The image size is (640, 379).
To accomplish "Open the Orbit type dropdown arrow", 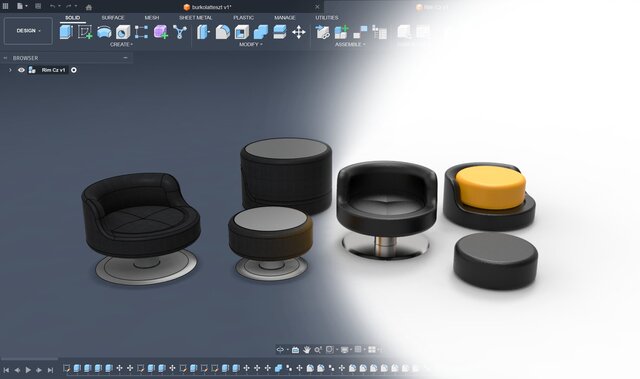I will pyautogui.click(x=288, y=350).
